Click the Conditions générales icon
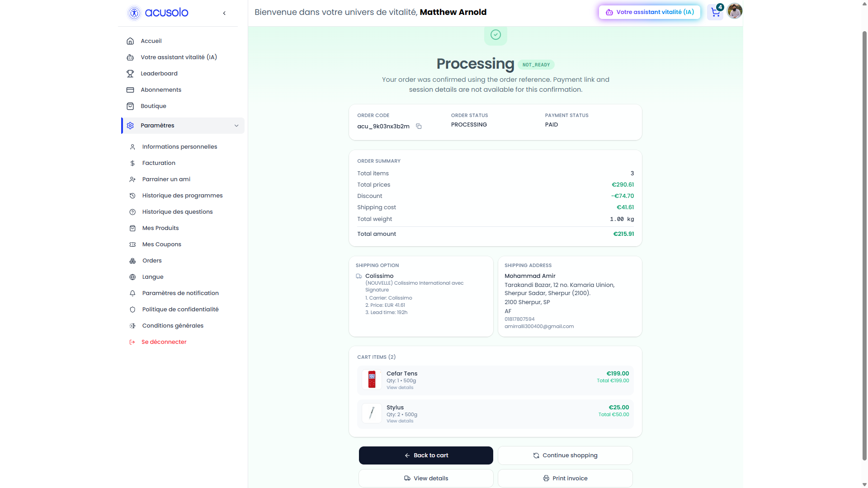The image size is (868, 488). (132, 326)
